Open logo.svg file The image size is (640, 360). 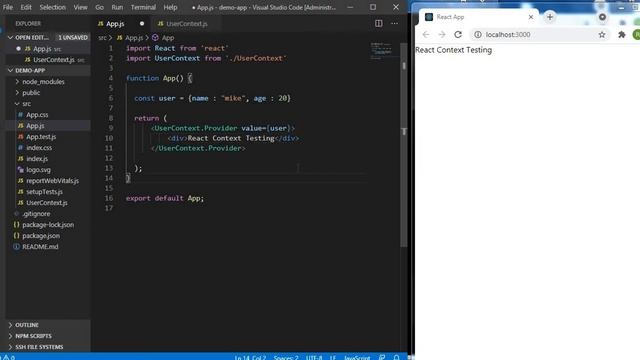pos(38,170)
